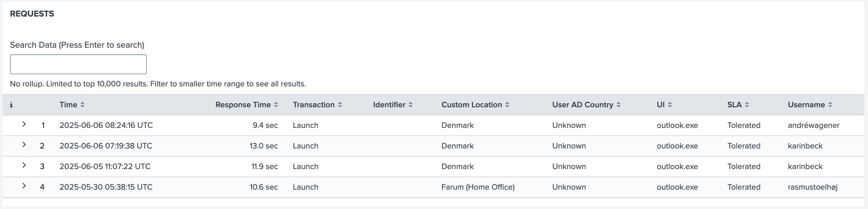Viewport: 868px width, 209px height.
Task: Expand row 3 details chevron
Action: tap(24, 165)
